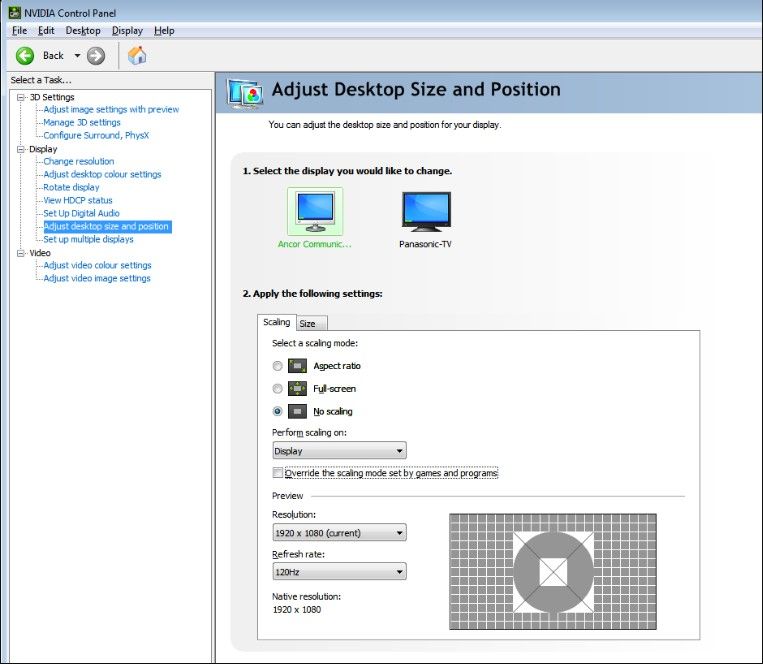
Task: Click the Native resolution 1920 x 1080 text
Action: coord(297,610)
